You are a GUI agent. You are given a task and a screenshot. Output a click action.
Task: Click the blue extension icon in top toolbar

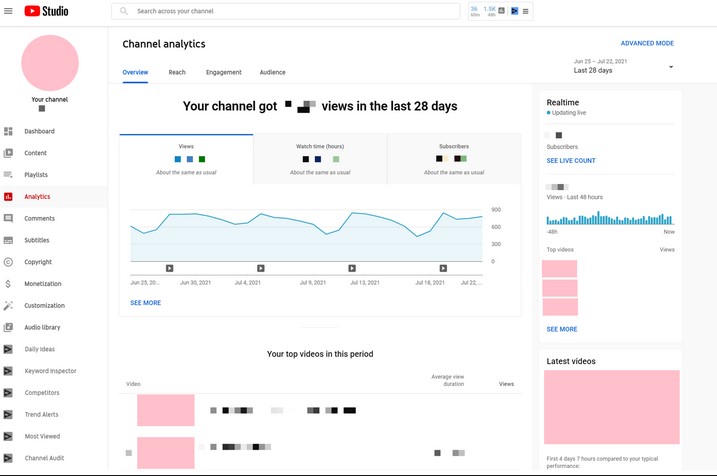[x=514, y=11]
